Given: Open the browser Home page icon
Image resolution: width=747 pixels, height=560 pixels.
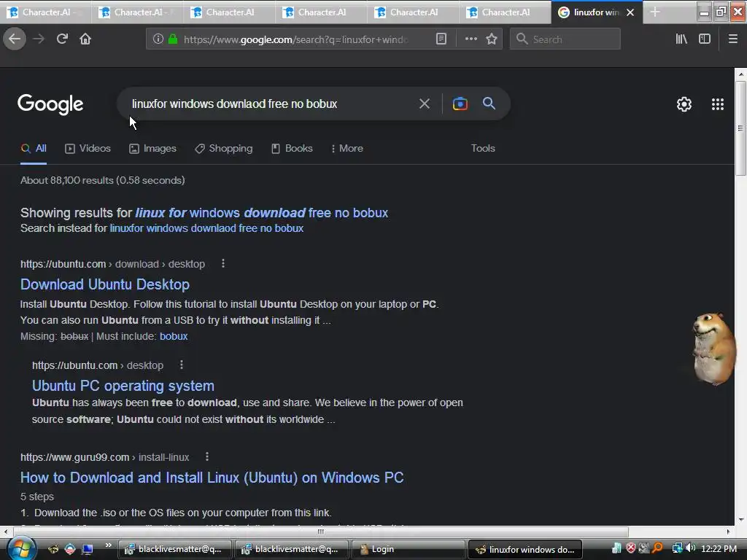Looking at the screenshot, I should pos(85,39).
